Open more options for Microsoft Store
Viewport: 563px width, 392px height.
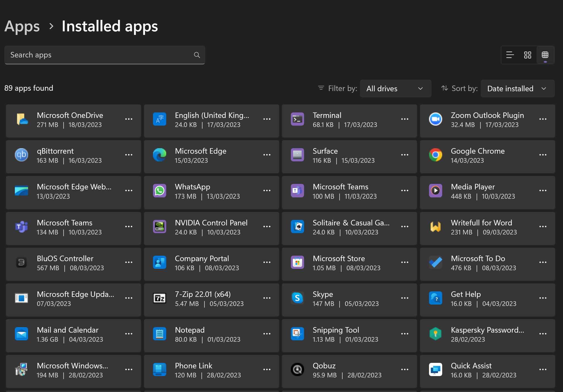point(405,263)
